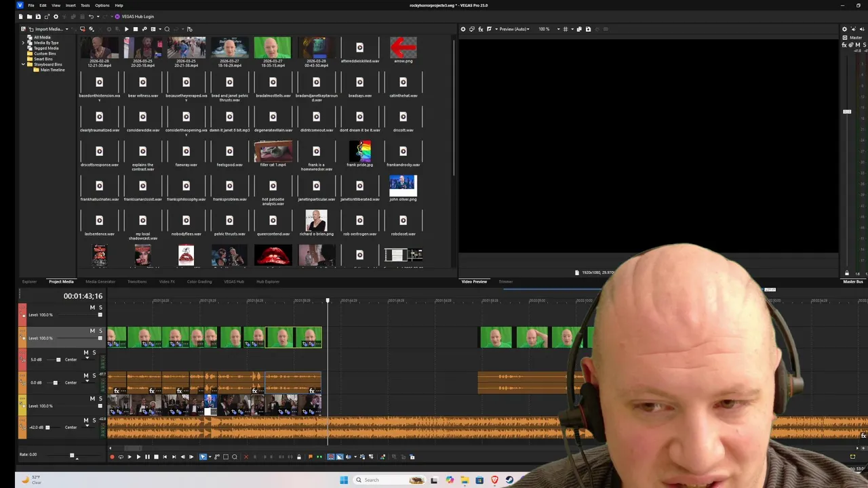868x488 pixels.
Task: Save the project with toolbar icon
Action: point(38,16)
